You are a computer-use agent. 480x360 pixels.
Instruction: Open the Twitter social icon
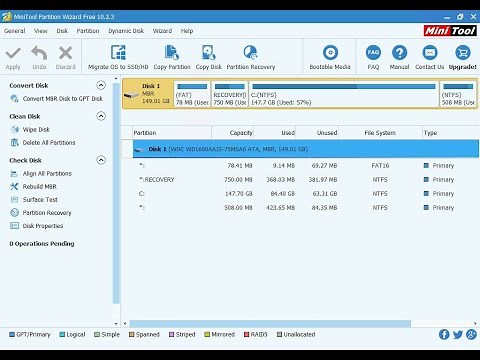pyautogui.click(x=458, y=334)
